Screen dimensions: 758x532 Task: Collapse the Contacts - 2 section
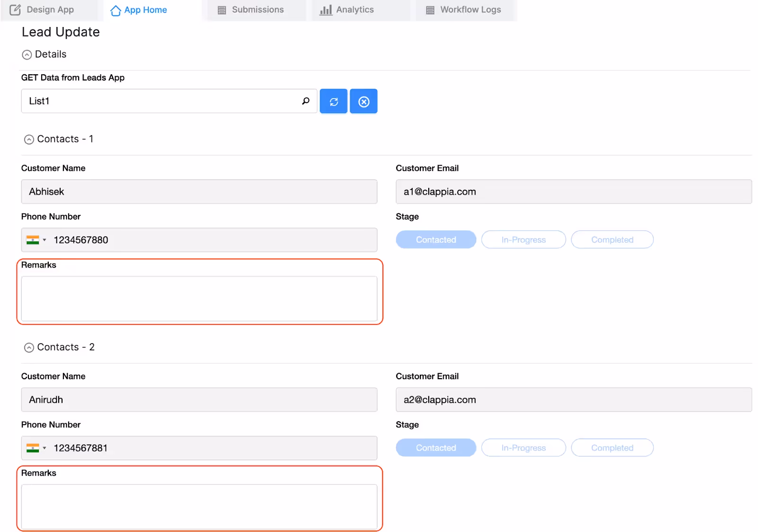click(x=29, y=348)
